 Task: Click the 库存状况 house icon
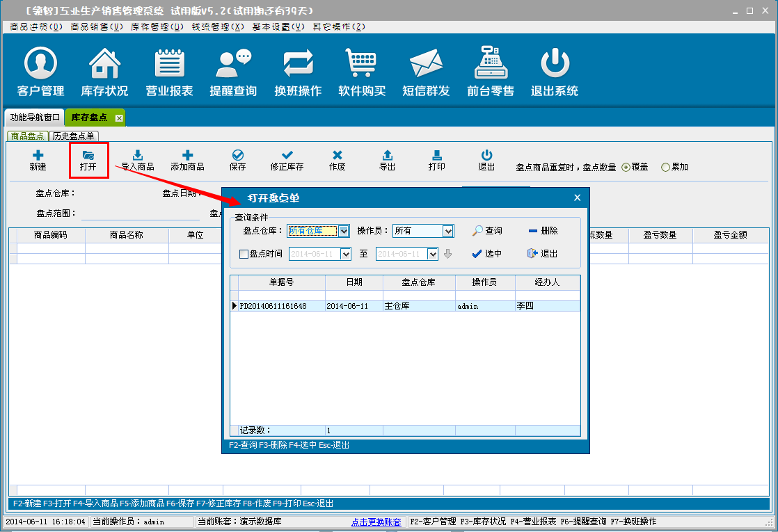click(104, 65)
